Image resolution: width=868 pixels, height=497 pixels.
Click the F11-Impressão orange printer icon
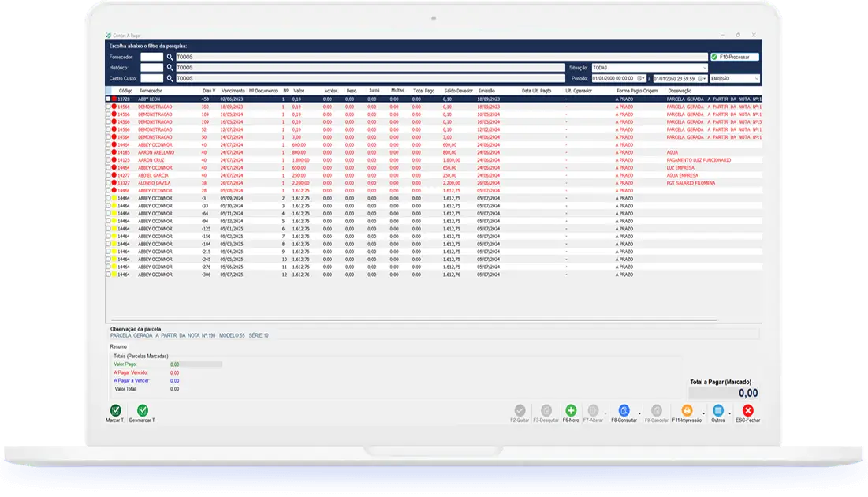coord(687,410)
